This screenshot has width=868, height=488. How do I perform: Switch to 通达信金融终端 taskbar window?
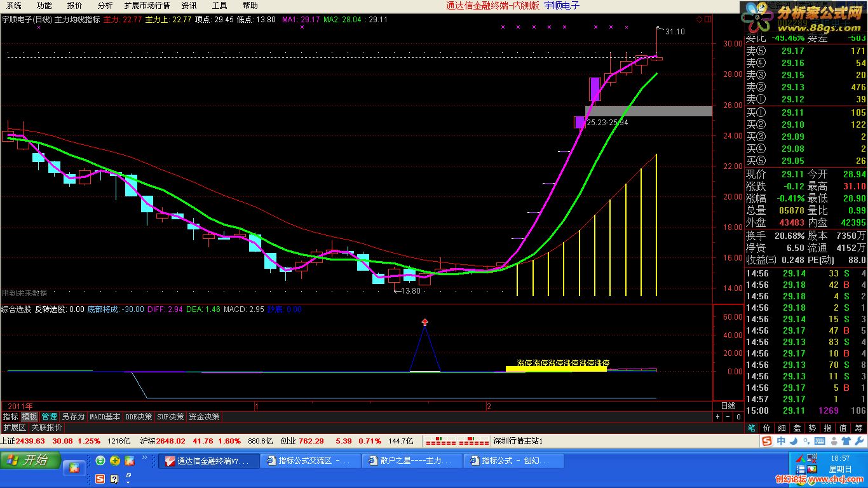tap(208, 461)
